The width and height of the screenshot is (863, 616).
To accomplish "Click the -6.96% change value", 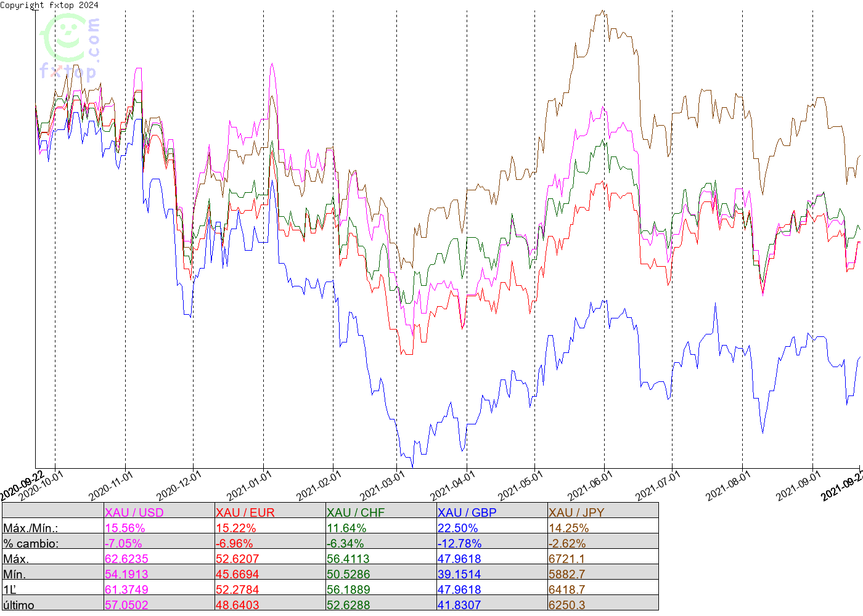I will (x=234, y=544).
